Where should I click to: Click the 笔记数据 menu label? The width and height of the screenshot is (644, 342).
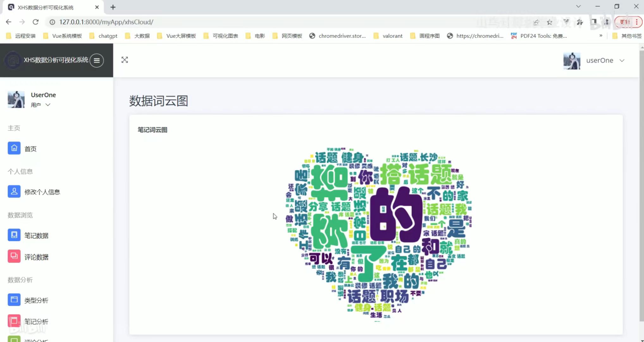[36, 236]
